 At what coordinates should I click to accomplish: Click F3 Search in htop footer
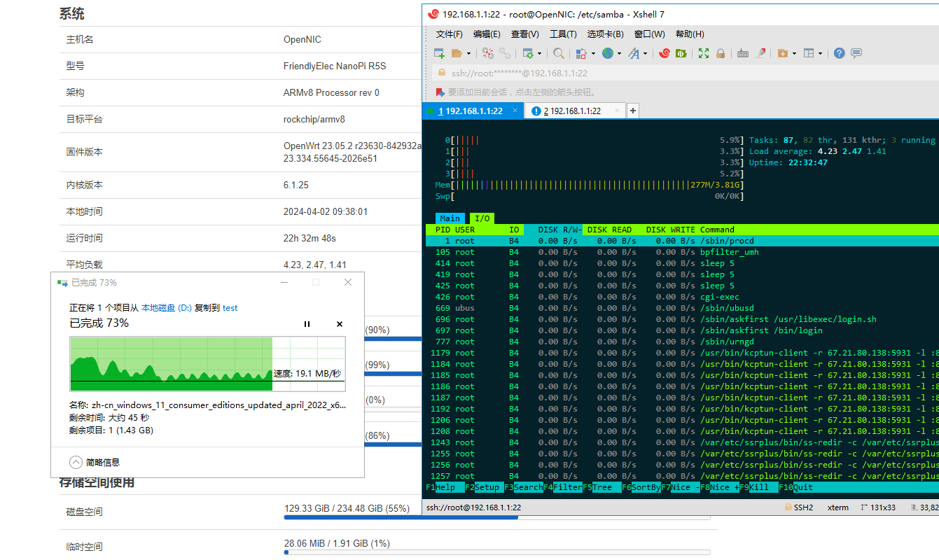tap(522, 487)
